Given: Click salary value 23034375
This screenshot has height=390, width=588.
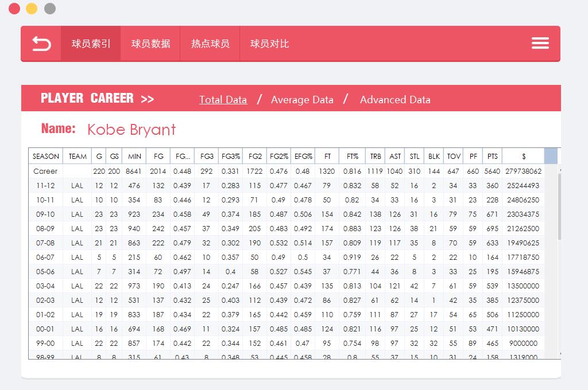Looking at the screenshot, I should pos(523,214).
